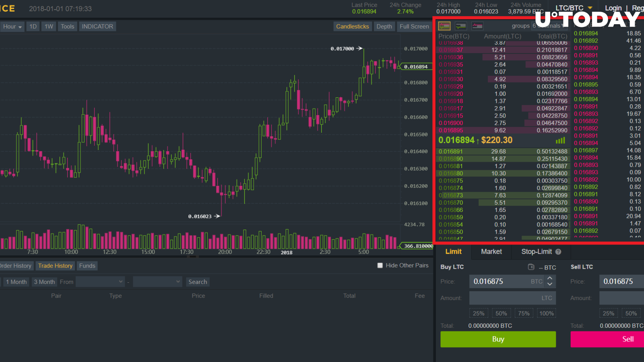Image resolution: width=644 pixels, height=362 pixels.
Task: Open the From start date dropdown
Action: coord(100,282)
